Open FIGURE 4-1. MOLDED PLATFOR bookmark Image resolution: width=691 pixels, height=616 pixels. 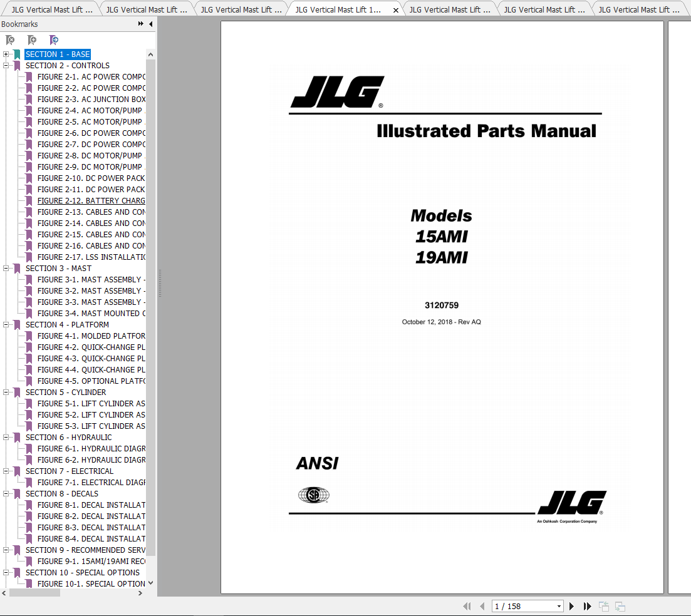coord(91,336)
